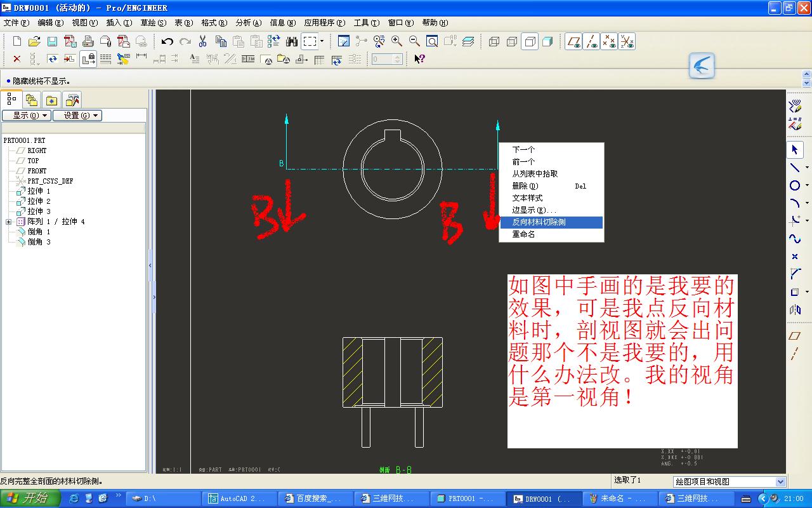Expand the line tool flyout arrow

pyautogui.click(x=807, y=168)
